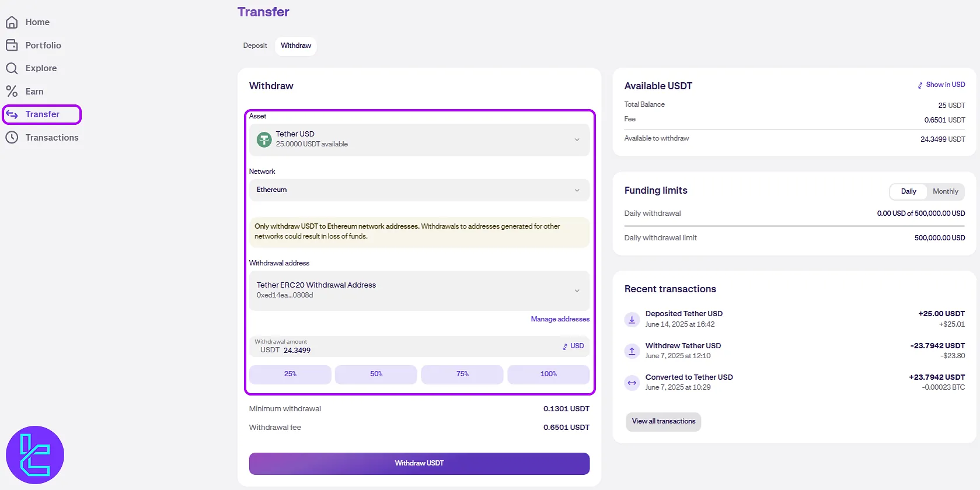The image size is (980, 490).
Task: Click the Withdrew Tether USD upload icon
Action: pyautogui.click(x=632, y=351)
